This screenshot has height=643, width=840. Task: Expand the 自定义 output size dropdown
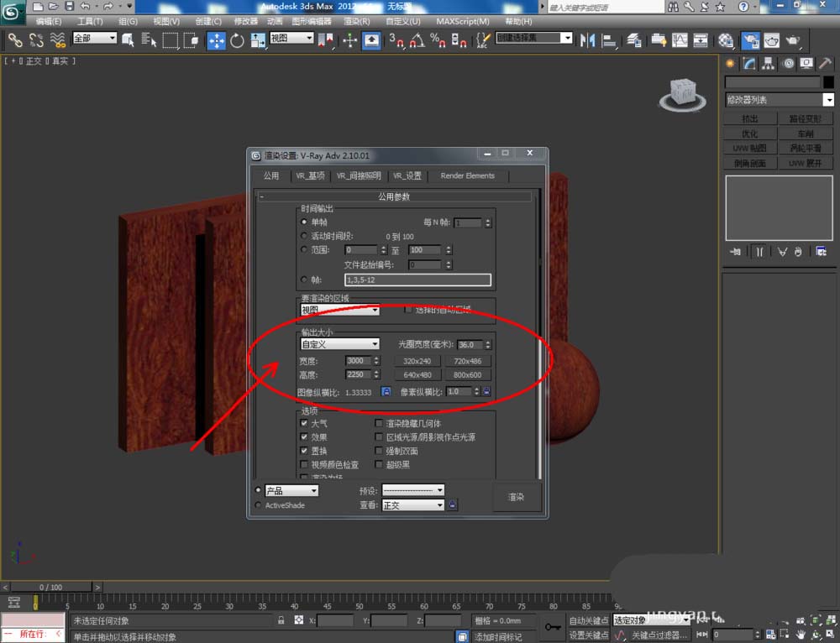[x=339, y=343]
